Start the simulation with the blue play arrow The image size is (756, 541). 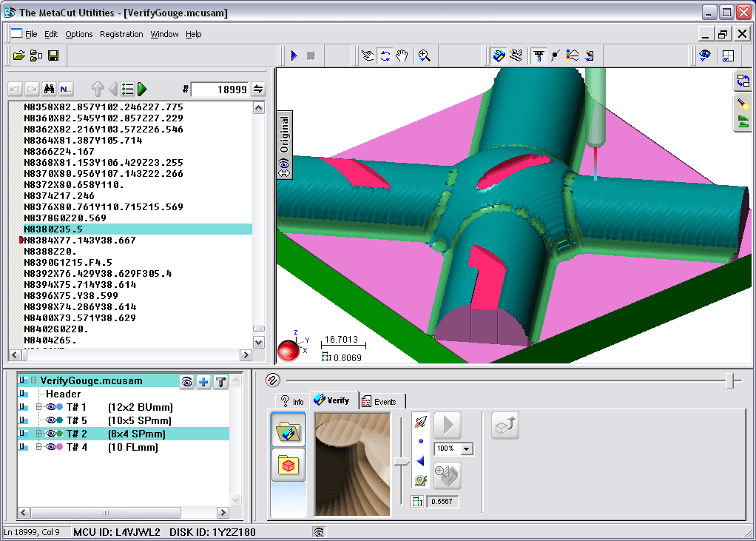[x=294, y=56]
